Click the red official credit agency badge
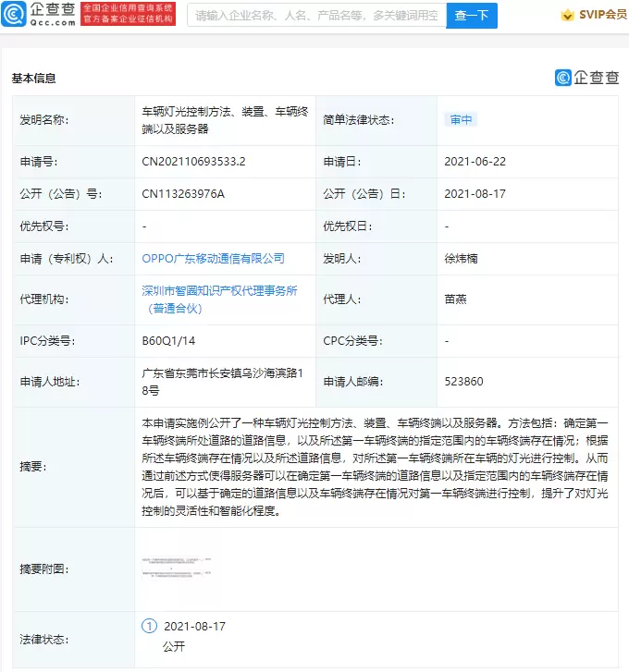This screenshot has width=629, height=672. pos(116,14)
